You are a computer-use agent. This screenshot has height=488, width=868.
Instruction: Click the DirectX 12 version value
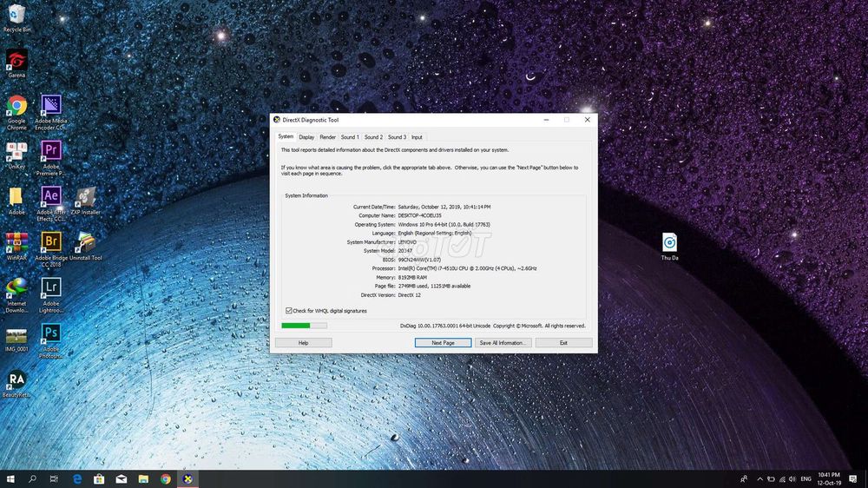tap(410, 294)
